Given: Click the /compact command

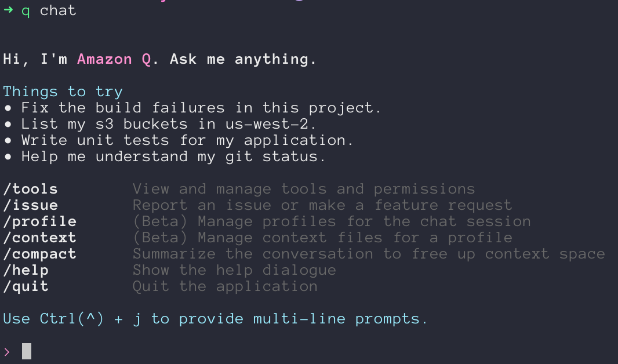Looking at the screenshot, I should point(40,254).
